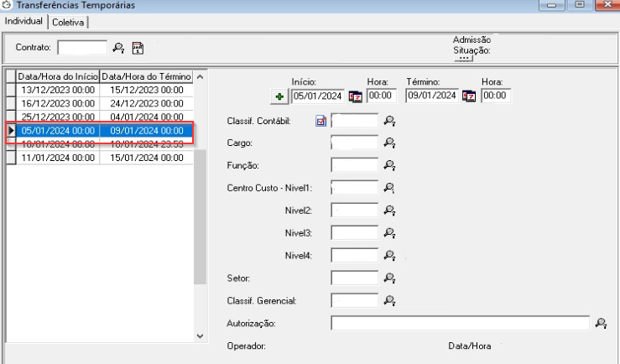This screenshot has height=364, width=620.
Task: Open the Término date calendar picker
Action: click(x=469, y=96)
